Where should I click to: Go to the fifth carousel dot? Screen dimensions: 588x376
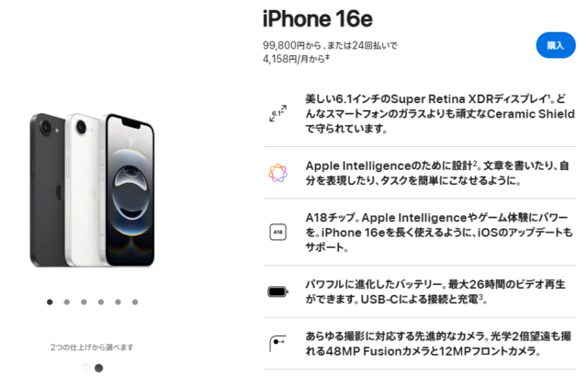(119, 302)
